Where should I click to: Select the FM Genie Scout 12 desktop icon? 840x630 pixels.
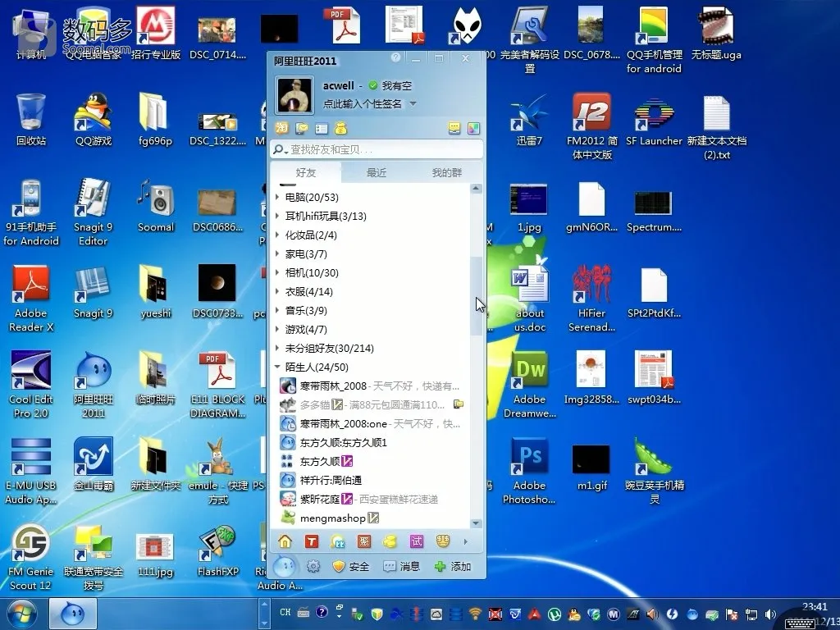[x=30, y=557]
